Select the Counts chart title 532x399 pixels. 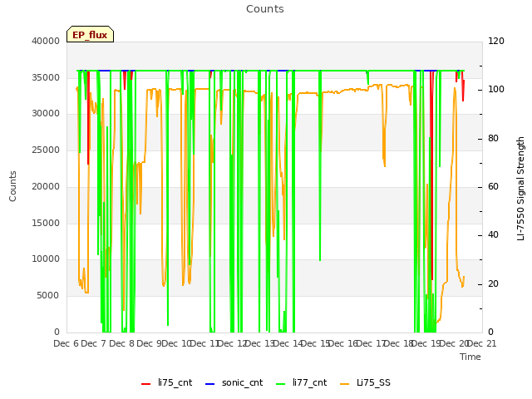point(265,9)
